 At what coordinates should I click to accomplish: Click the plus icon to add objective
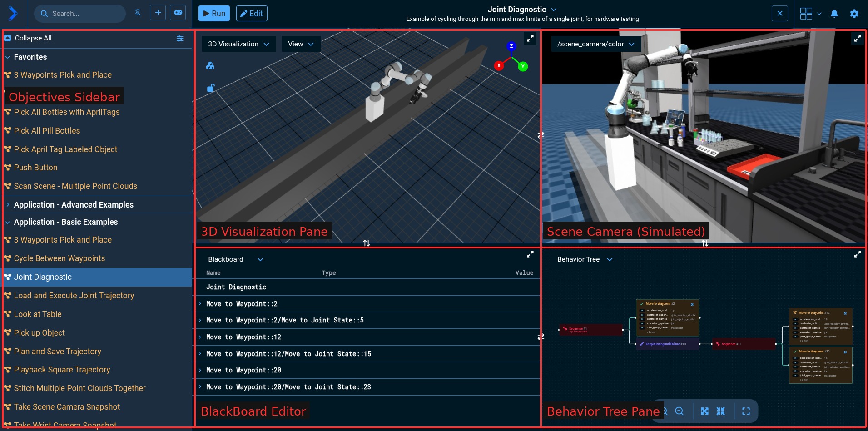[x=158, y=13]
